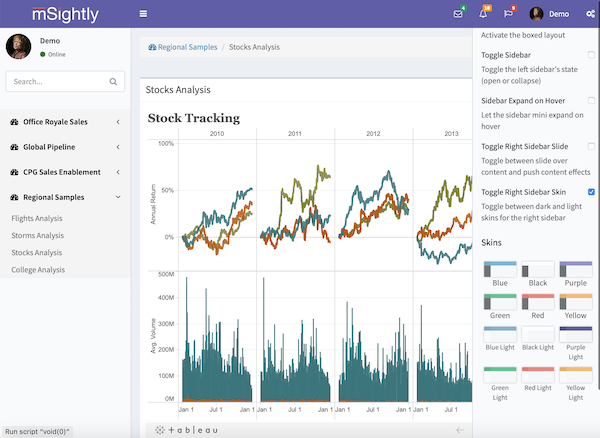Collapse the Regional Samples chevron
The width and height of the screenshot is (600, 438).
(118, 197)
